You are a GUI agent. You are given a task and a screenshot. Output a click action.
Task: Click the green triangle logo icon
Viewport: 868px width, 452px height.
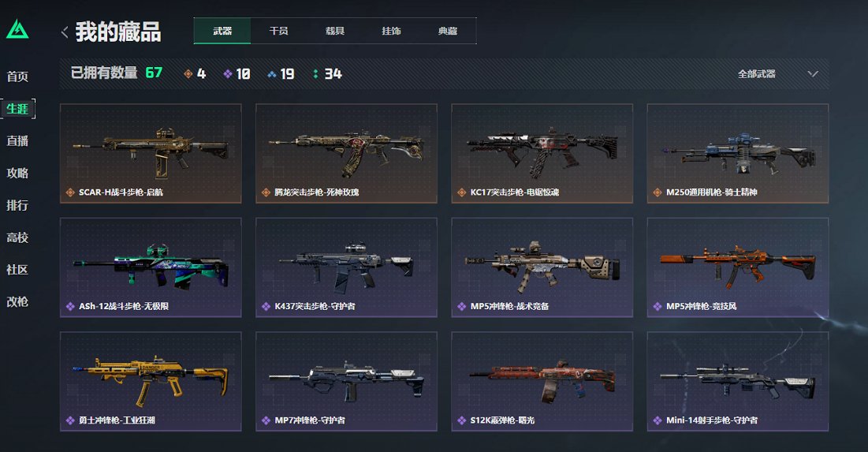[x=17, y=29]
